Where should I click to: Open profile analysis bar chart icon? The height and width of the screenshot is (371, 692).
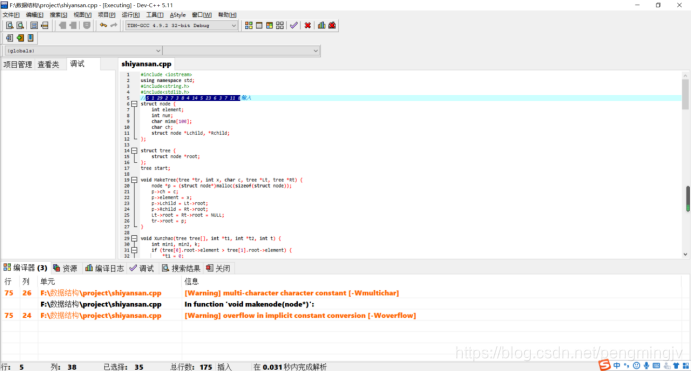point(322,26)
